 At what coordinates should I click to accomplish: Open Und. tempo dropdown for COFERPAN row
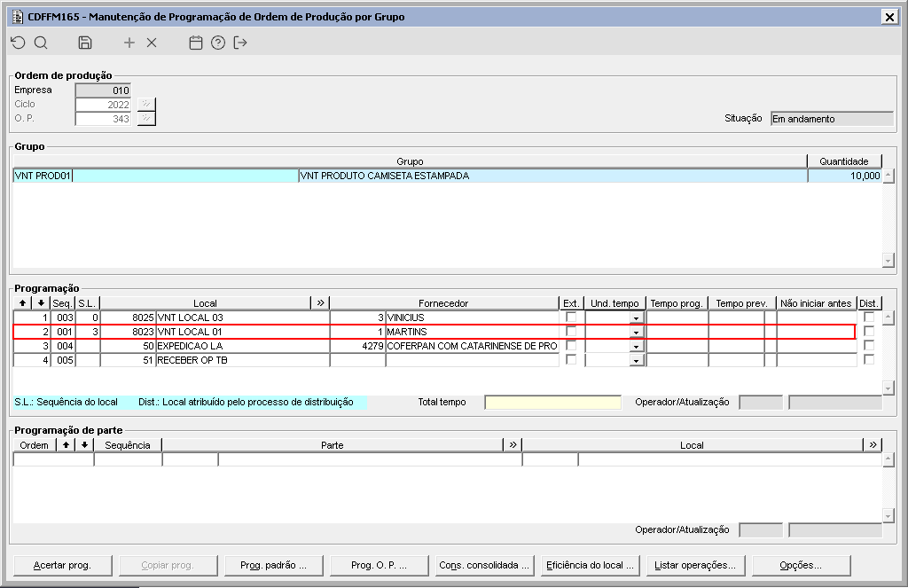pyautogui.click(x=637, y=347)
